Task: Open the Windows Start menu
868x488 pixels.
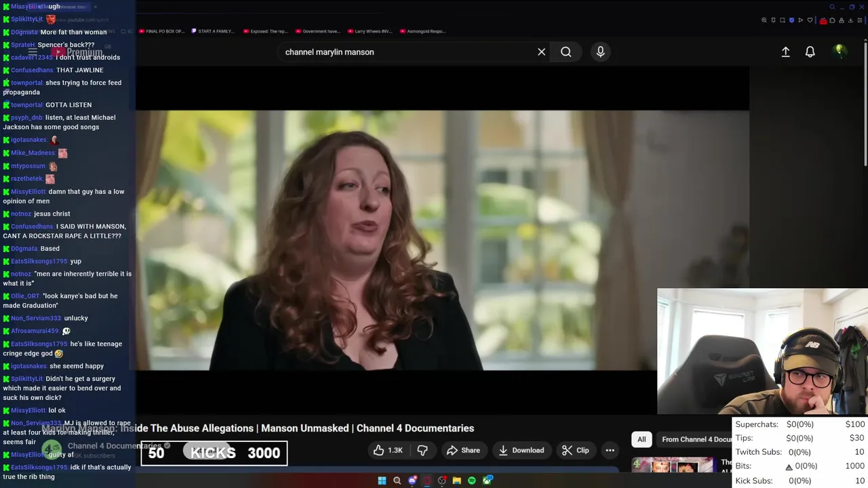Action: [382, 481]
